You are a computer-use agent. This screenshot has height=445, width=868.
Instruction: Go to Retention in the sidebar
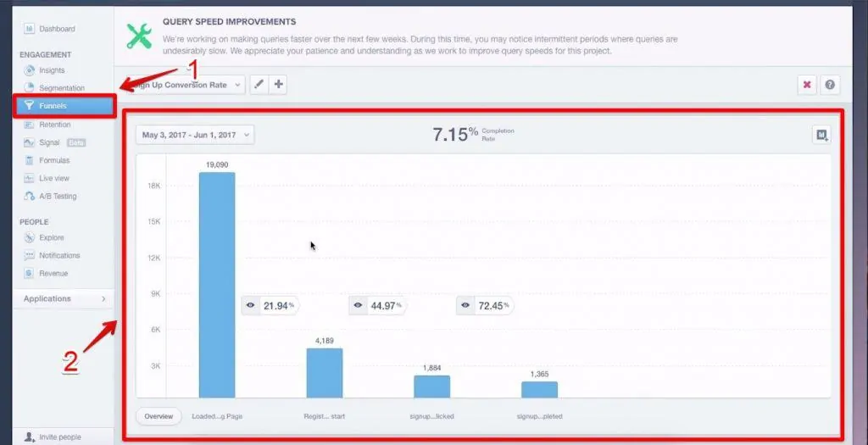click(54, 125)
